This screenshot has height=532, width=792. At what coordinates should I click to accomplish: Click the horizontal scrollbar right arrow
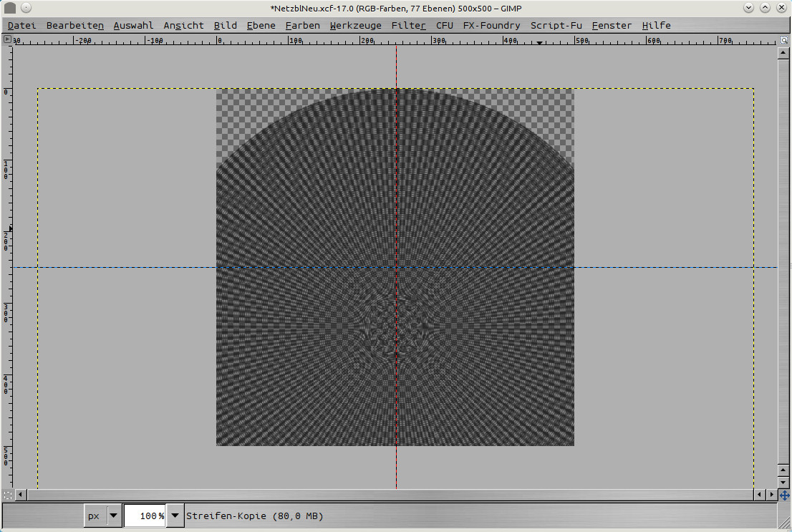(771, 495)
